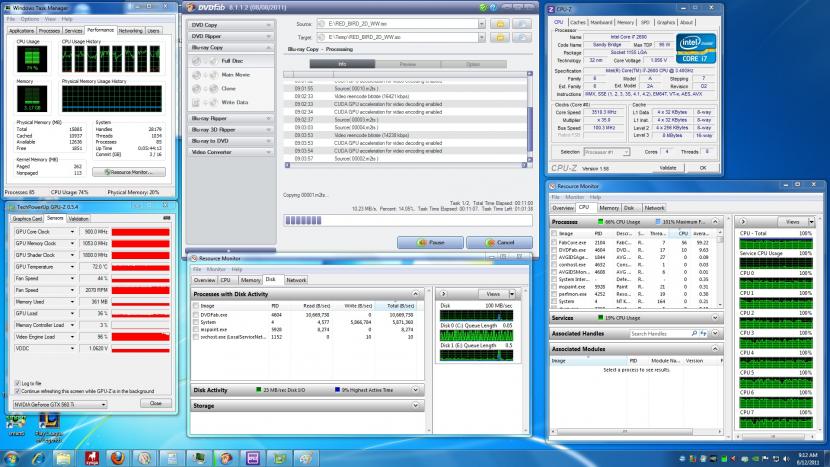
Task: Click the refresh icon beside Search Handles box
Action: (703, 334)
